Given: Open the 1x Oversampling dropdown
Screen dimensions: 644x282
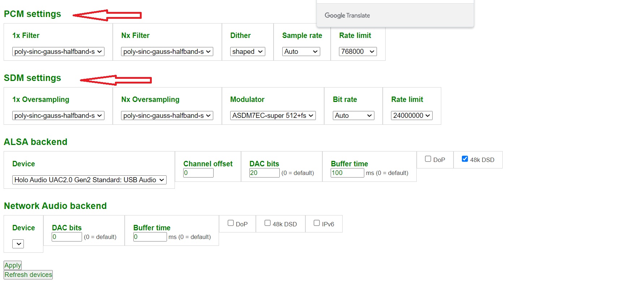Looking at the screenshot, I should pos(58,116).
